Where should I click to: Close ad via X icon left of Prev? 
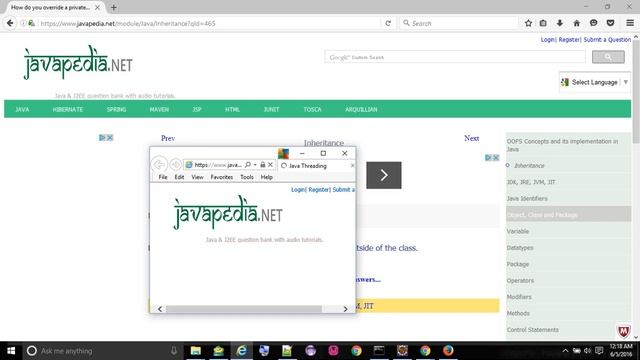[x=110, y=138]
